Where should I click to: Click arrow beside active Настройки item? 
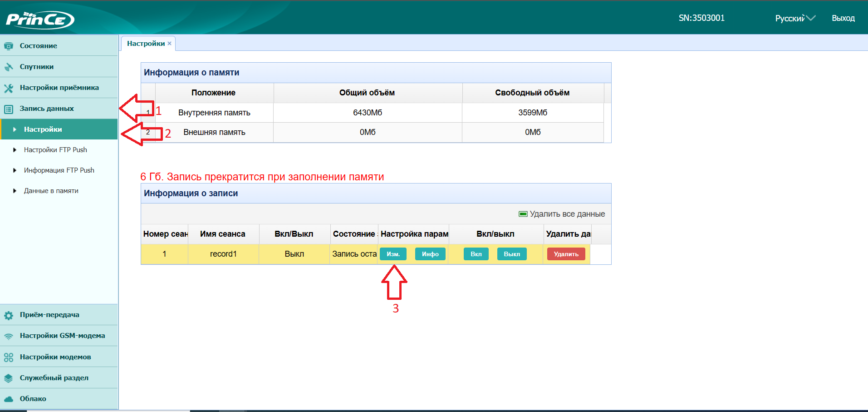[15, 129]
